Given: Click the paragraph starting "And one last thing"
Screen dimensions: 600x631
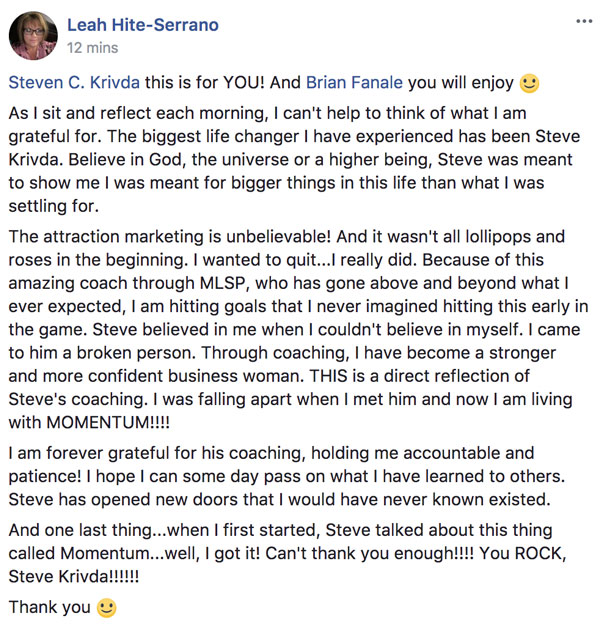Looking at the screenshot, I should pyautogui.click(x=287, y=553).
